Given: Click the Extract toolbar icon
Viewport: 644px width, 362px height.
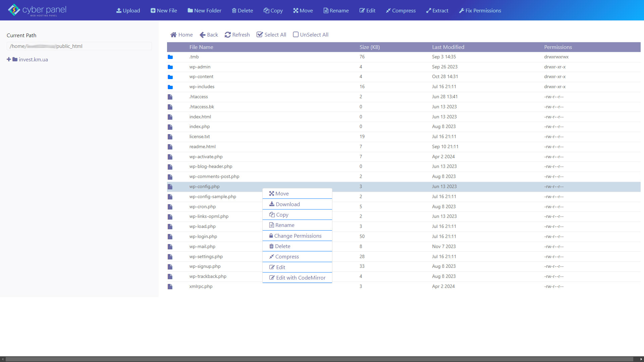Looking at the screenshot, I should (429, 10).
